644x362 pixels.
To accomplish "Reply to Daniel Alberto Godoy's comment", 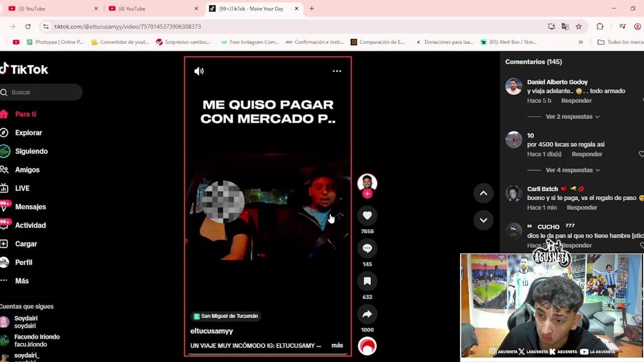I will click(577, 101).
